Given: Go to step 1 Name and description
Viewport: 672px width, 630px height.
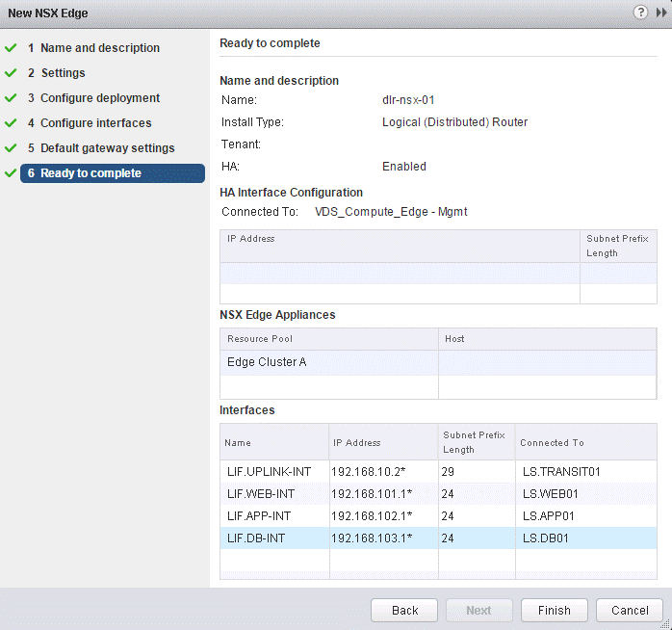Looking at the screenshot, I should [x=99, y=48].
